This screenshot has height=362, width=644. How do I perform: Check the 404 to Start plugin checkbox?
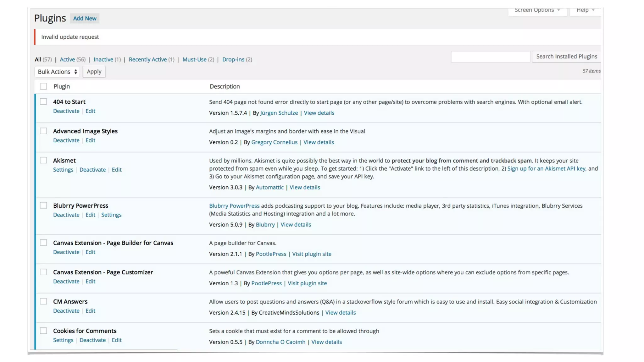point(43,102)
